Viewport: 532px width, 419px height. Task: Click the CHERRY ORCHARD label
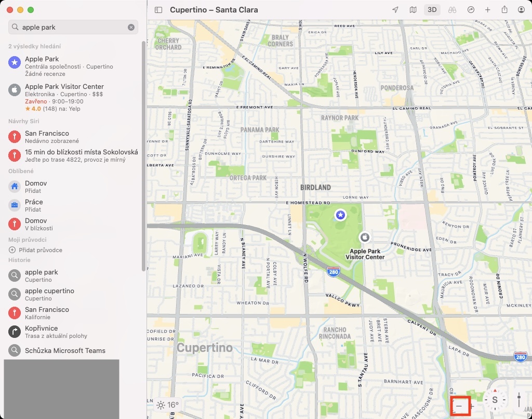(x=168, y=44)
